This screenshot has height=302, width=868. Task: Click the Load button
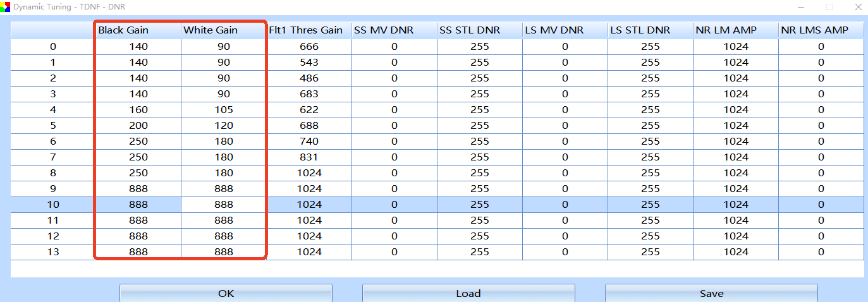click(468, 293)
